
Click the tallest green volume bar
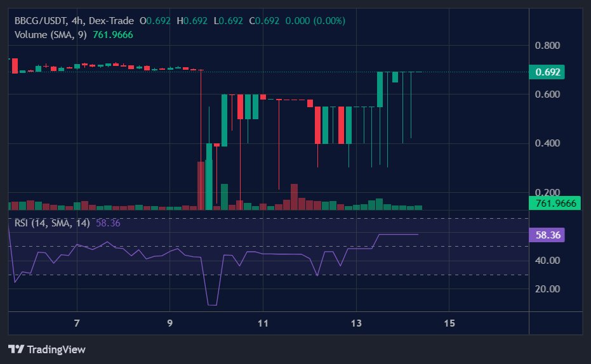pos(209,185)
